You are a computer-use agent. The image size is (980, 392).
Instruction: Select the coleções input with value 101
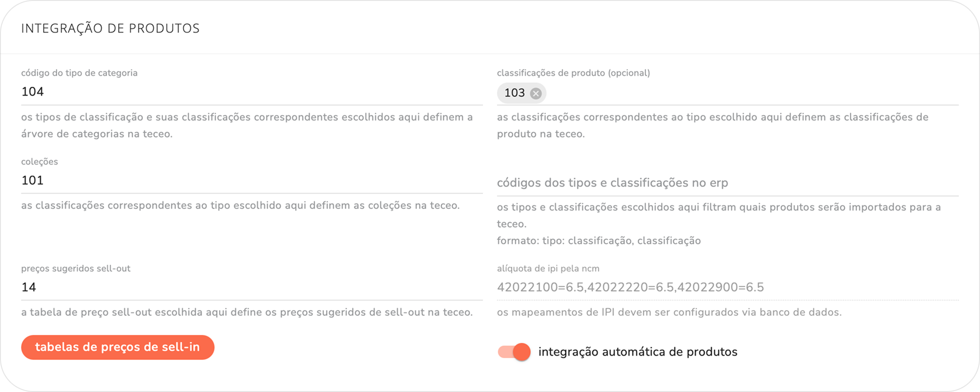pos(251,180)
